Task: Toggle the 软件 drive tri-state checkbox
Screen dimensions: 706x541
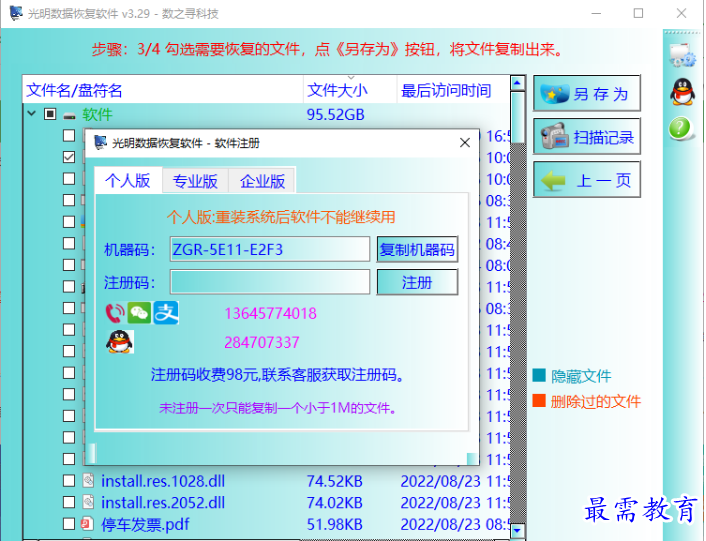Action: 50,114
